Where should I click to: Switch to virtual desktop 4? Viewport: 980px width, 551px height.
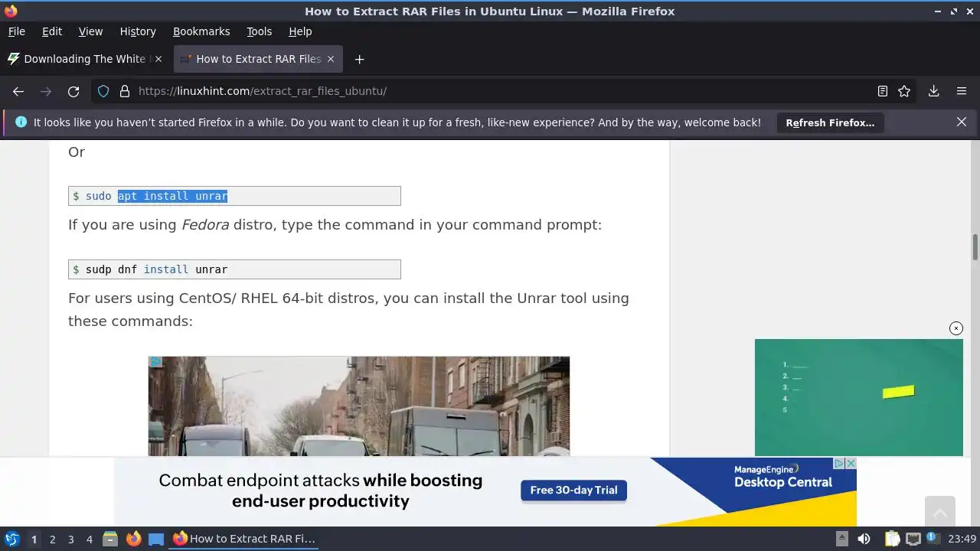click(x=89, y=539)
